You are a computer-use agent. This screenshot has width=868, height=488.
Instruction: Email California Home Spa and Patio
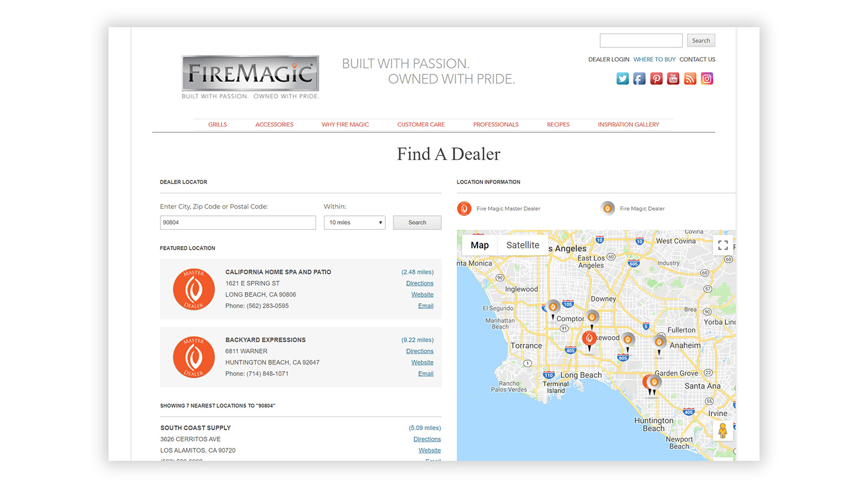[426, 306]
